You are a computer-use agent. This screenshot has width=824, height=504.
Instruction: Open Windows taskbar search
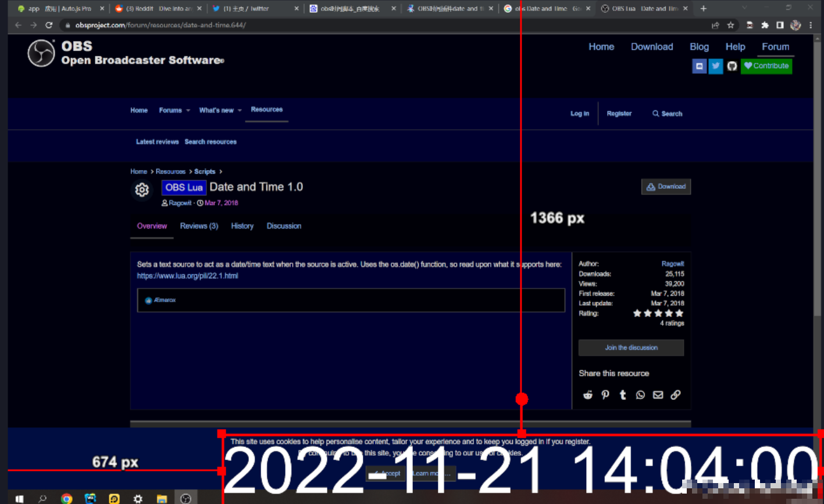click(x=42, y=498)
